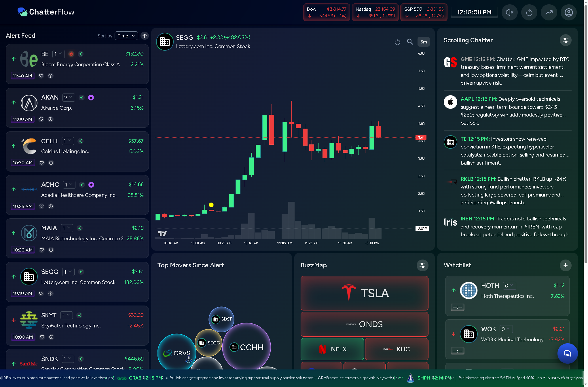The height and width of the screenshot is (387, 588).
Task: Favorite the SEGG alert with the heart icon
Action: [x=41, y=293]
